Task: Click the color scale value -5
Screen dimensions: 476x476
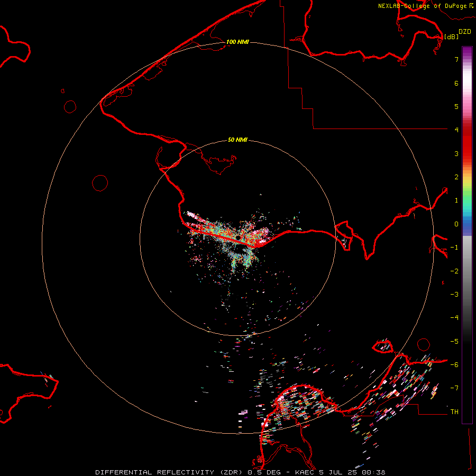Action: pyautogui.click(x=454, y=342)
